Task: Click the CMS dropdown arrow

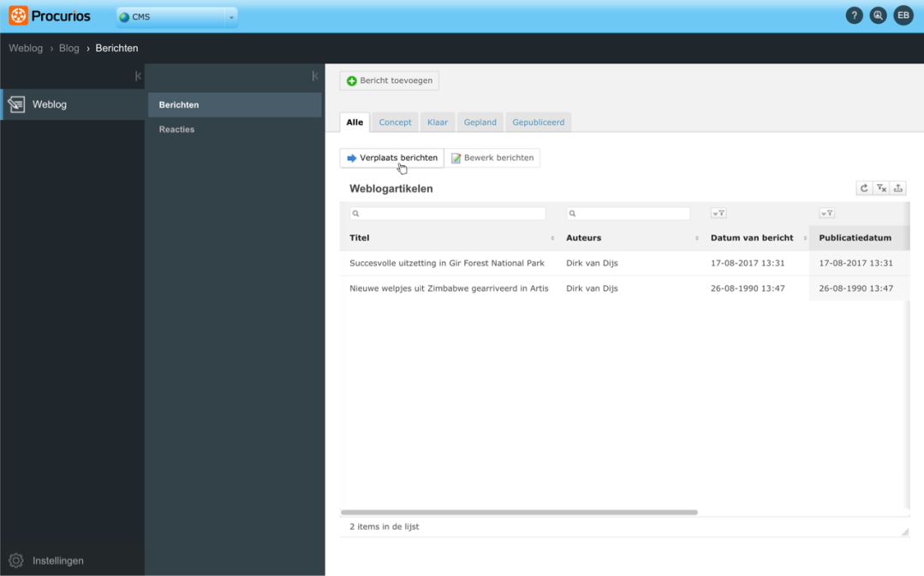Action: (231, 17)
